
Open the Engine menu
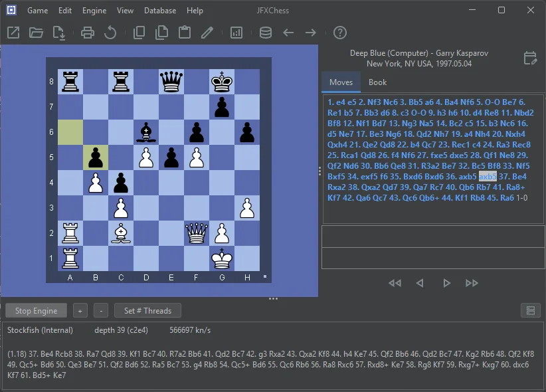click(x=94, y=11)
